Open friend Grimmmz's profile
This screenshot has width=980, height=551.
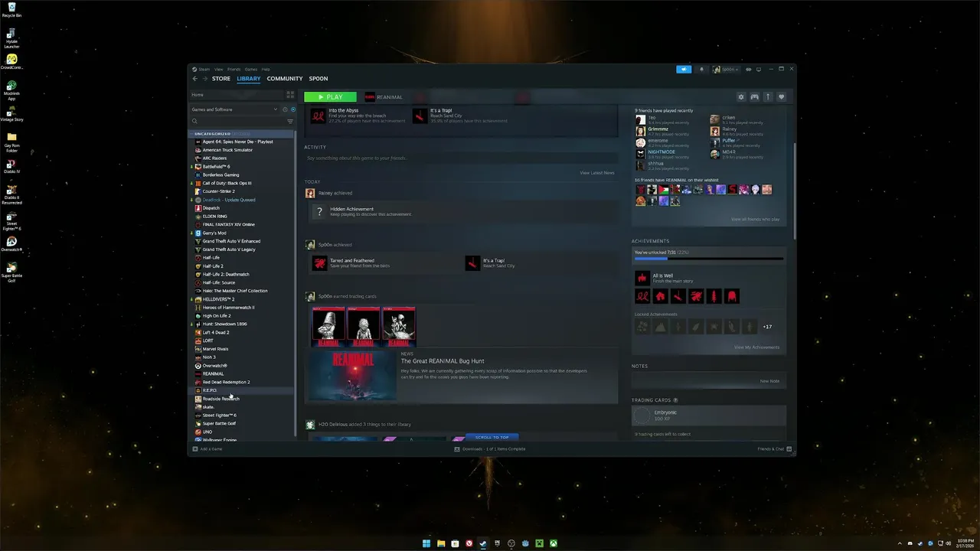[658, 129]
